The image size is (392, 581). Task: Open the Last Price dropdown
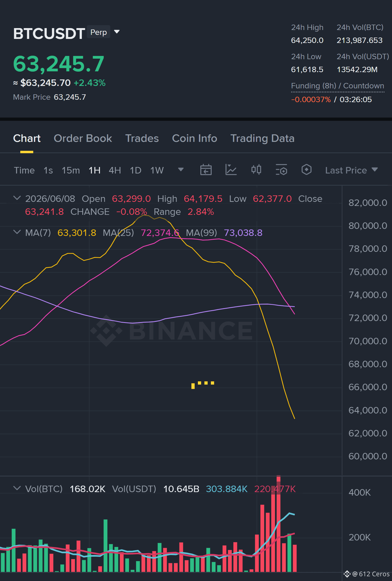point(351,170)
